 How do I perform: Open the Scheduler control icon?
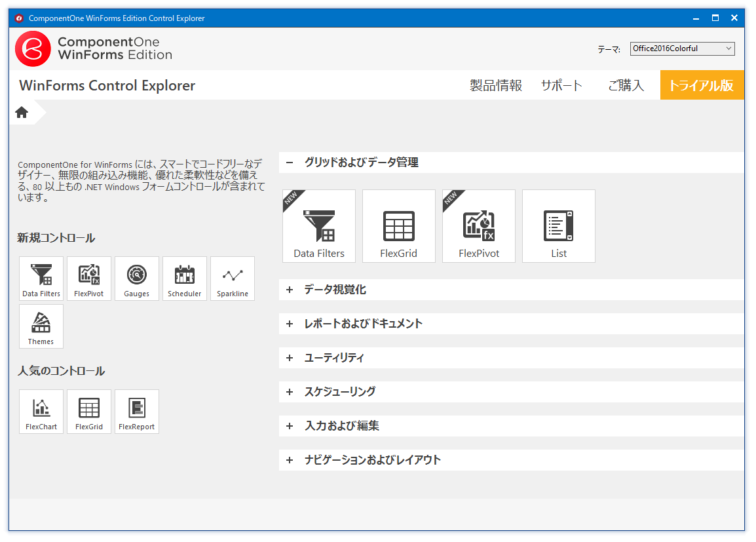[185, 279]
